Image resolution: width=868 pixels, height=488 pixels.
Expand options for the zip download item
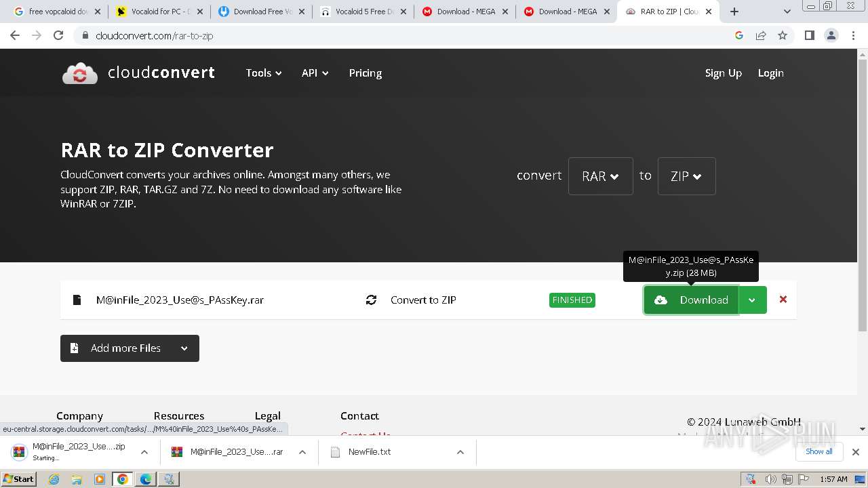pos(144,452)
